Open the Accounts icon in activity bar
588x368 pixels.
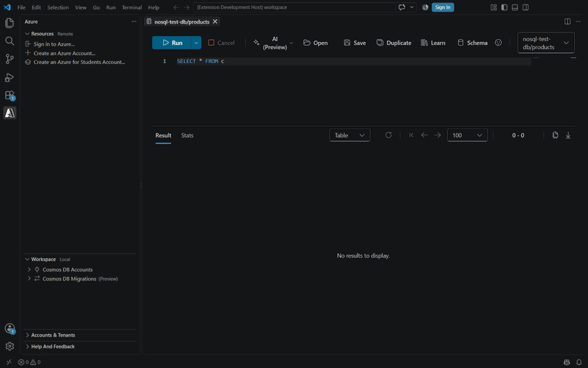tap(9, 329)
